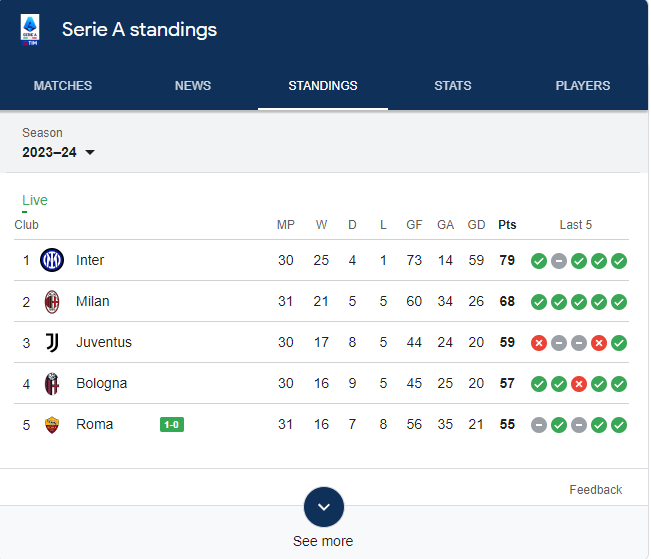Select the AC Milan crest icon
This screenshot has width=651, height=559.
point(52,302)
